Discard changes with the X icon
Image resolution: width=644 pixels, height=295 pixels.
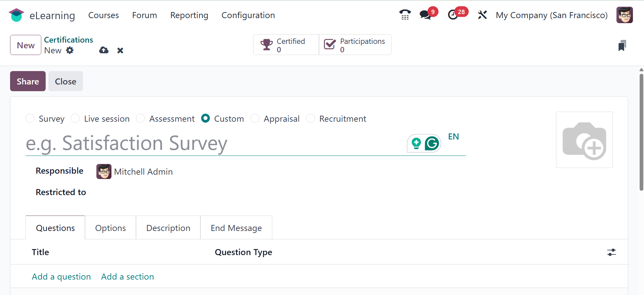click(120, 50)
